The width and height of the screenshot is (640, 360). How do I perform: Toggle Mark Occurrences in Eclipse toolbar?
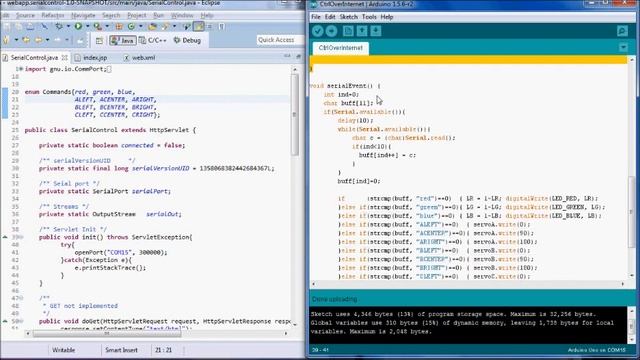pyautogui.click(x=198, y=27)
